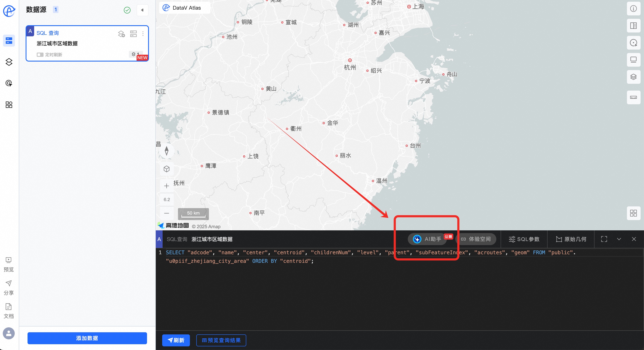Open map layers stack on right
Image resolution: width=644 pixels, height=350 pixels.
tap(633, 77)
